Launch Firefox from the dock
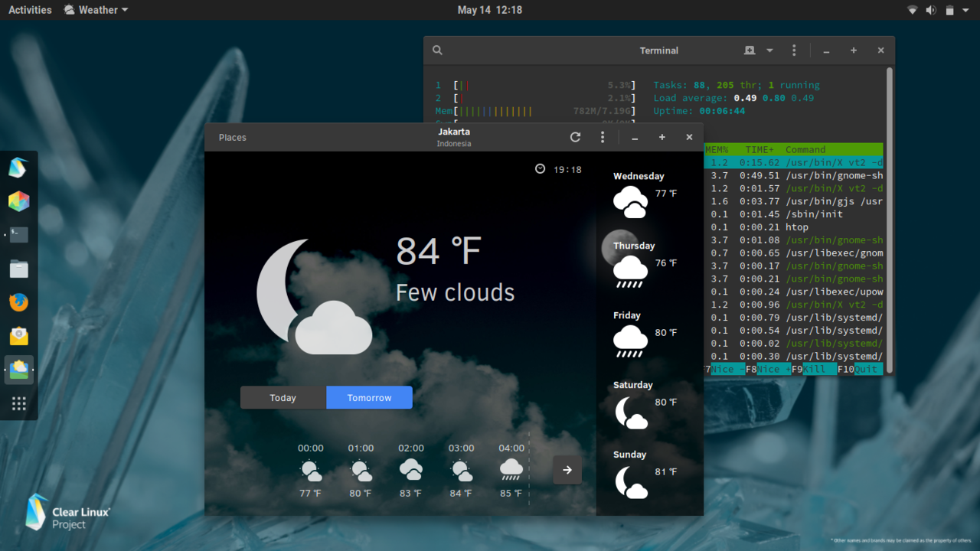 click(x=18, y=302)
